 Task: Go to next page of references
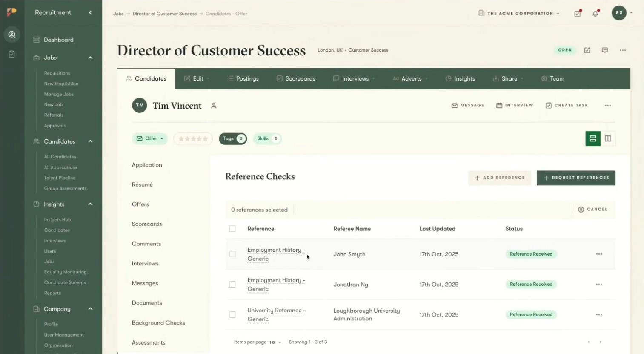pos(601,342)
